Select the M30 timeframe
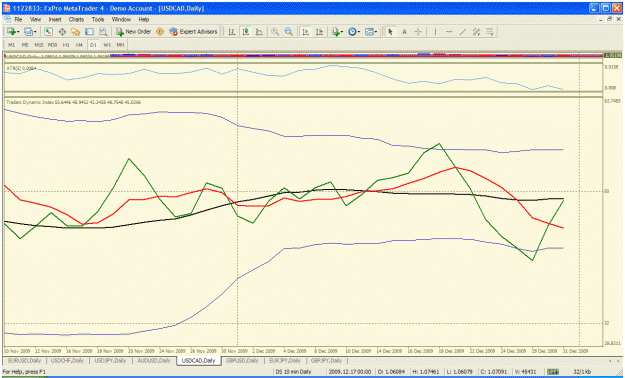The width and height of the screenshot is (625, 378). click(52, 45)
